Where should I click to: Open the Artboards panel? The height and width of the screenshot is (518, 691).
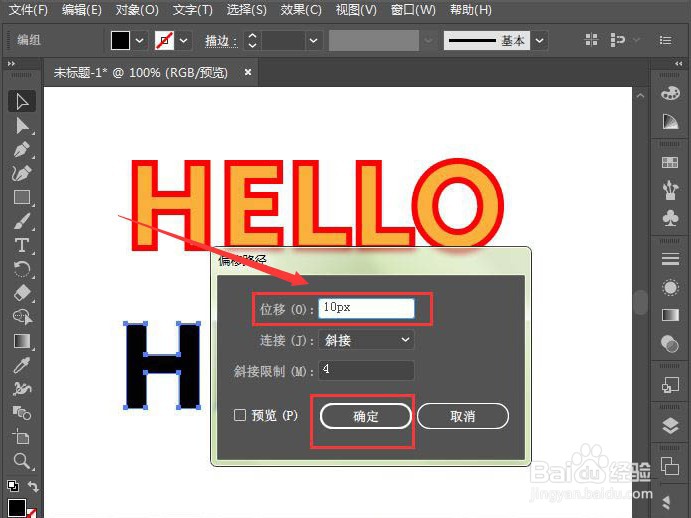(x=670, y=466)
